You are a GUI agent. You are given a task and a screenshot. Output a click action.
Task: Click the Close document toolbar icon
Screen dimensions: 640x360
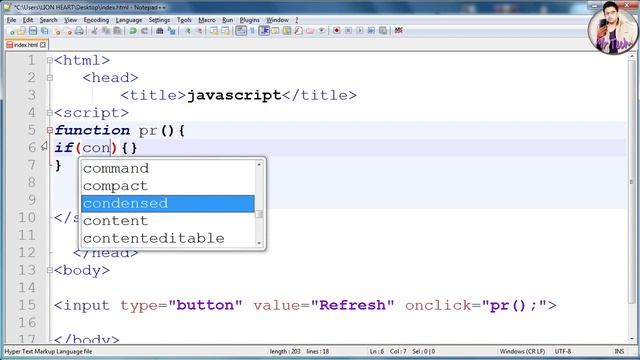pyautogui.click(x=57, y=31)
